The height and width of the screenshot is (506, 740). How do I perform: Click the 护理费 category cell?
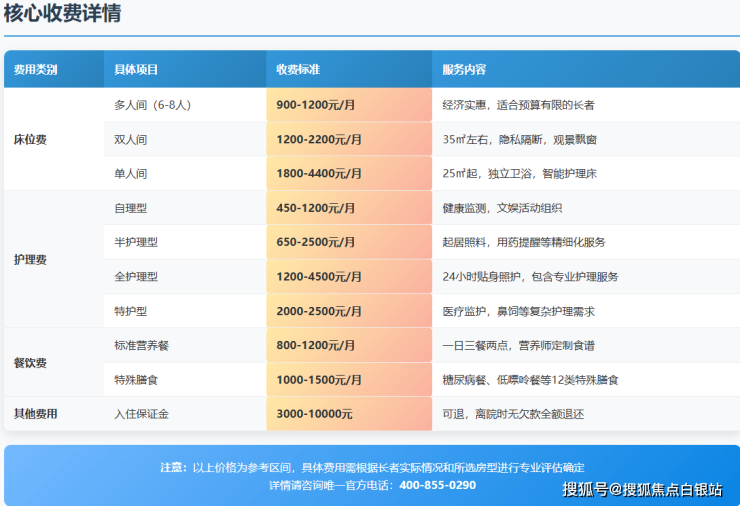click(x=30, y=259)
